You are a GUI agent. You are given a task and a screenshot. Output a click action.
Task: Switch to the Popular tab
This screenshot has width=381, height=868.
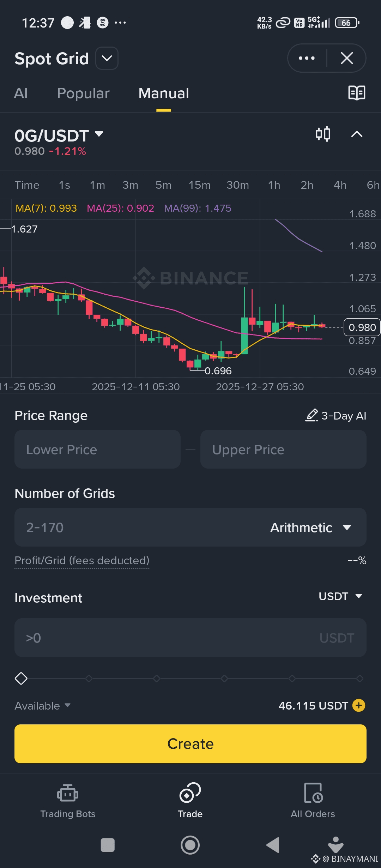83,94
